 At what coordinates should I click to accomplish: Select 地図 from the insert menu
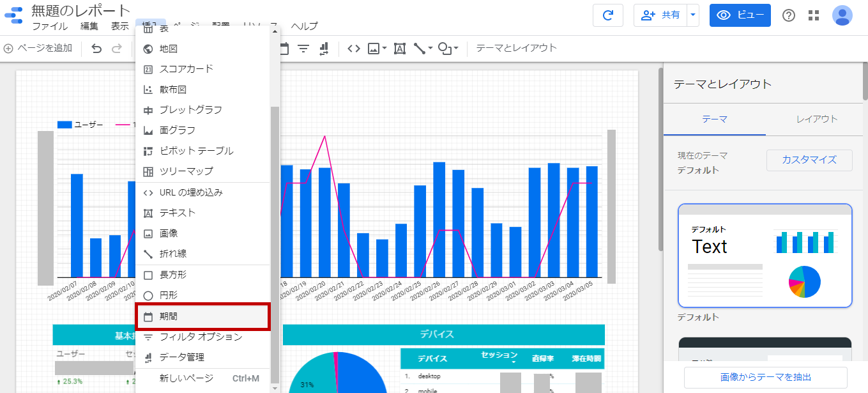203,49
